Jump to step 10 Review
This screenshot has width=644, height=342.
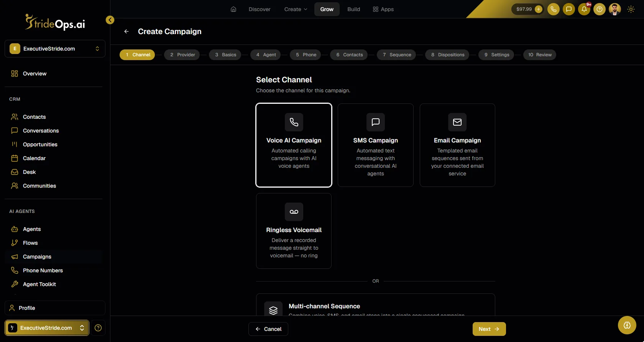pyautogui.click(x=540, y=55)
